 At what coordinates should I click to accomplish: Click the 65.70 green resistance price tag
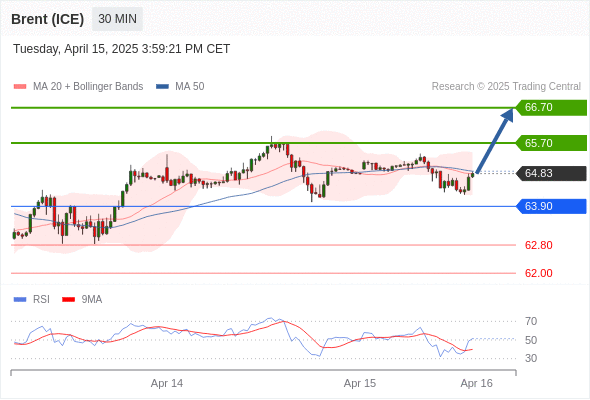(551, 143)
